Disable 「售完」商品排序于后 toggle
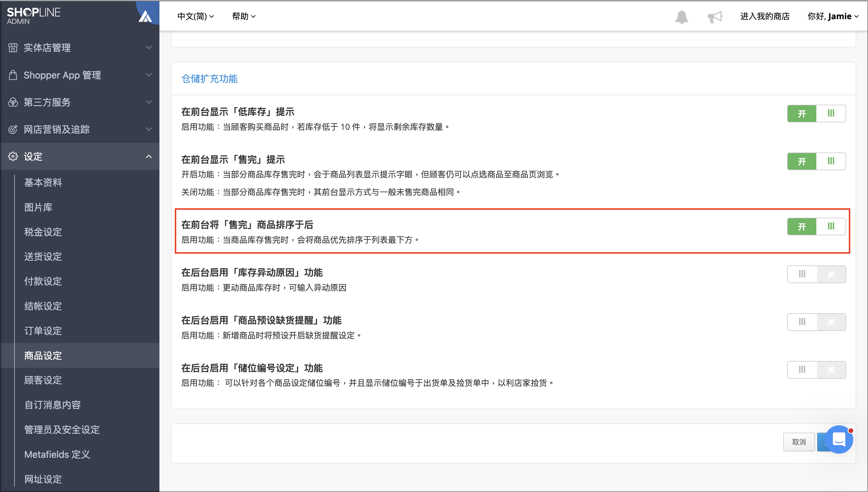The height and width of the screenshot is (492, 868). [816, 227]
